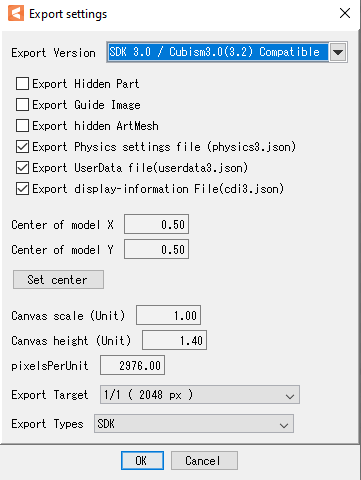The image size is (361, 480).
Task: Expand the Export Types dropdown
Action: pyautogui.click(x=194, y=424)
